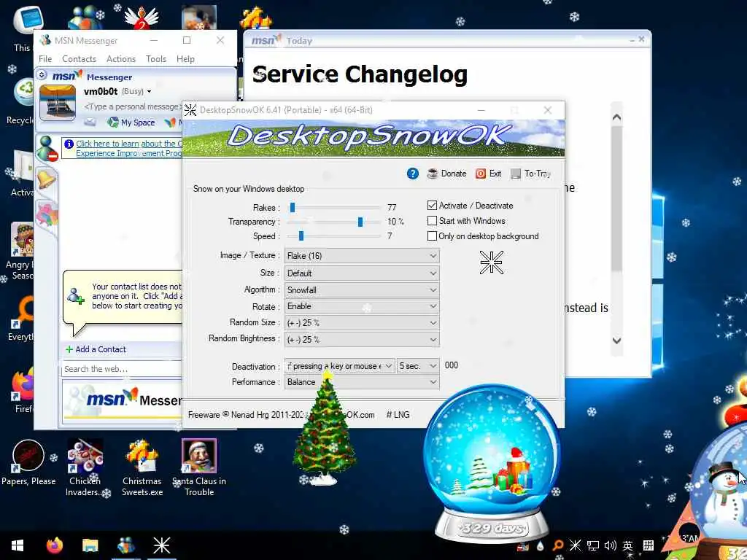The image size is (747, 560).
Task: Open the Deactivation condition dropdown
Action: coord(340,366)
